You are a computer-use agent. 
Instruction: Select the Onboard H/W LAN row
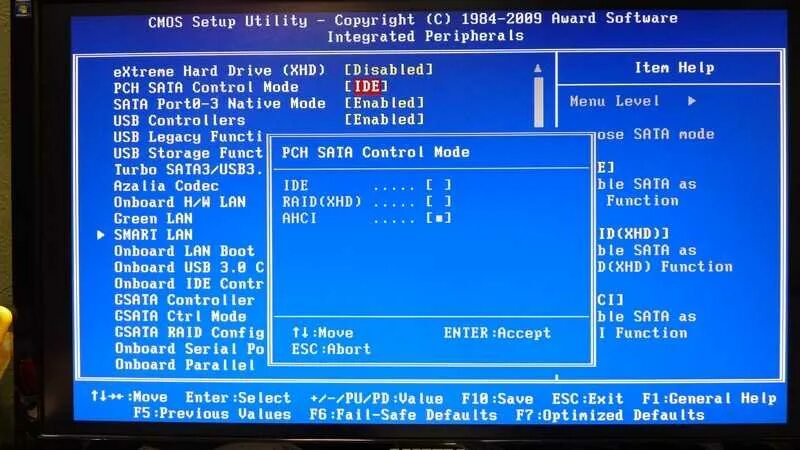pos(180,202)
